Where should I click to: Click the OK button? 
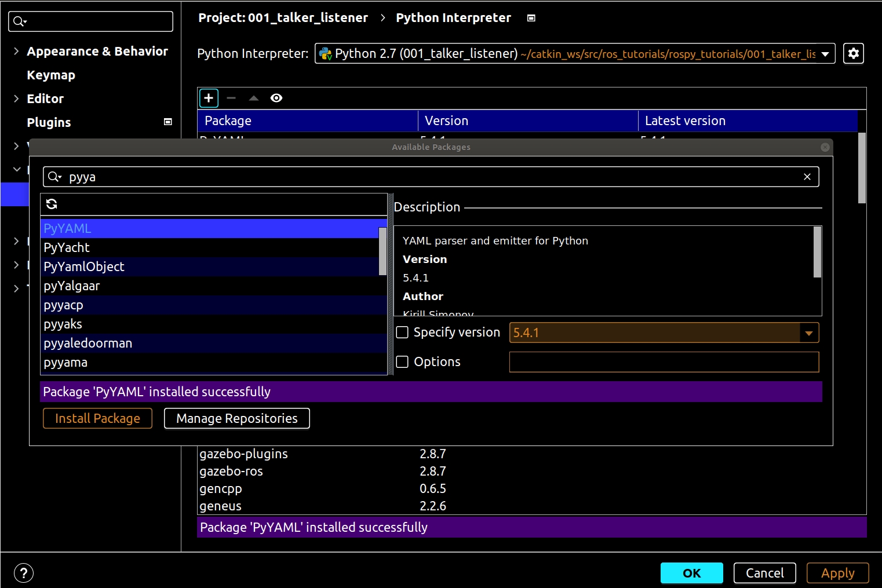click(691, 573)
